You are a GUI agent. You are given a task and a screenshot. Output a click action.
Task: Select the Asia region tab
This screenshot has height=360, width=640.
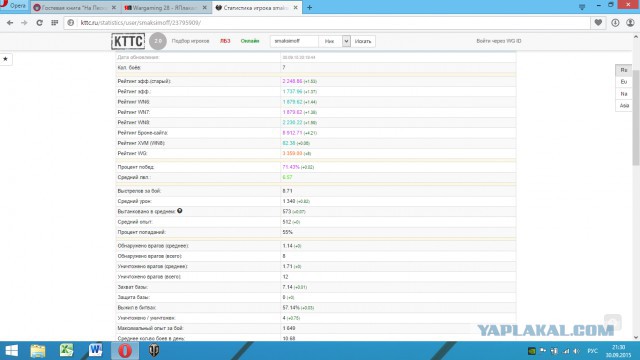click(x=623, y=106)
